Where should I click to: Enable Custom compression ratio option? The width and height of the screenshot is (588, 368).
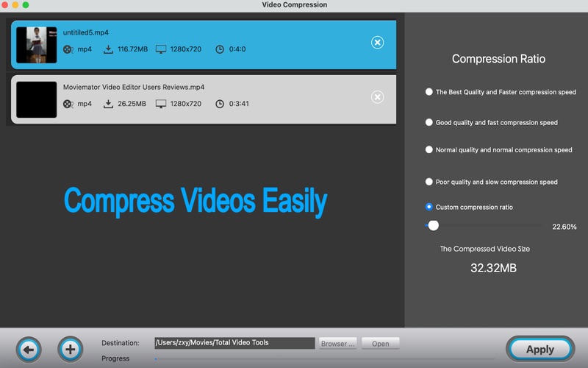(429, 207)
